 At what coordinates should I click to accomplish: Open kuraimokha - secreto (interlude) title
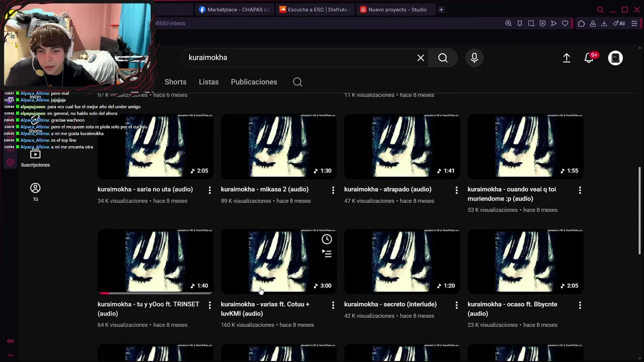tap(390, 304)
